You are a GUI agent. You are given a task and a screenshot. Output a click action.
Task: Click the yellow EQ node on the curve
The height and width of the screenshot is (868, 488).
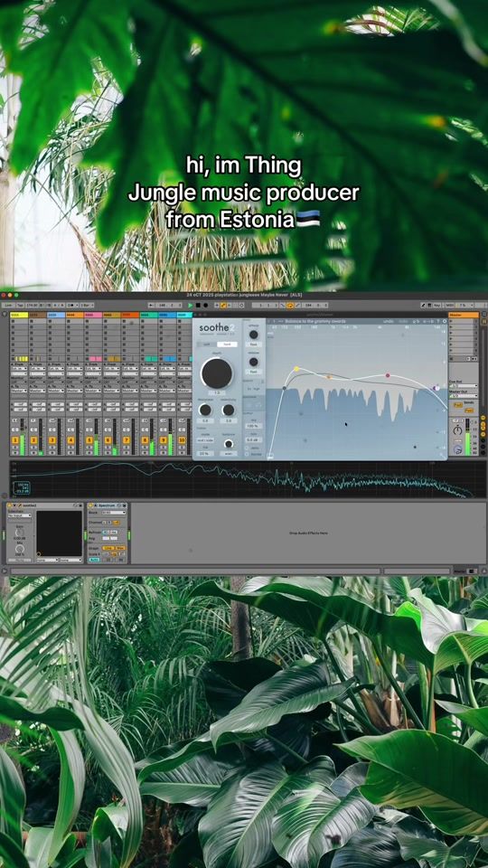point(296,368)
